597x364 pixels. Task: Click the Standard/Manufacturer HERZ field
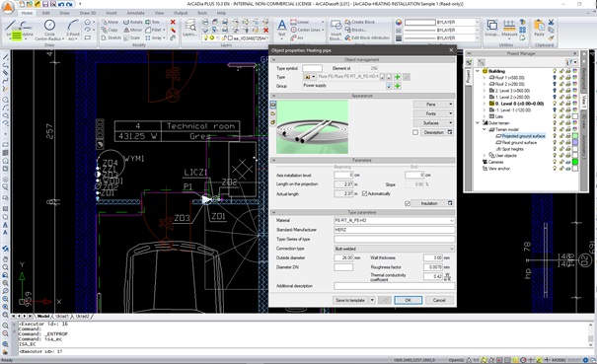tap(394, 230)
